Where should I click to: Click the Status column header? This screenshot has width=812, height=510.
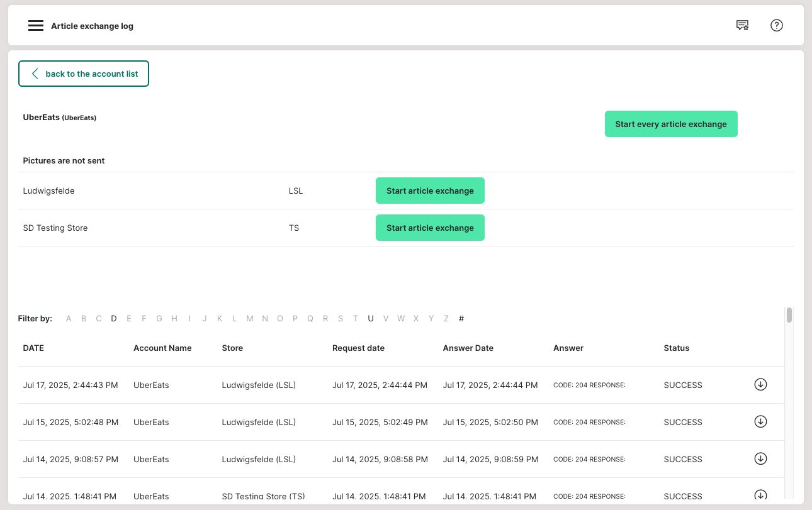click(677, 348)
